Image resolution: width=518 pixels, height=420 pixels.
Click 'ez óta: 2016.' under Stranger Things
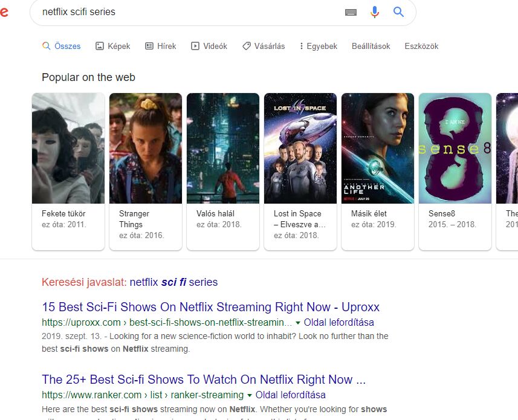click(x=141, y=236)
